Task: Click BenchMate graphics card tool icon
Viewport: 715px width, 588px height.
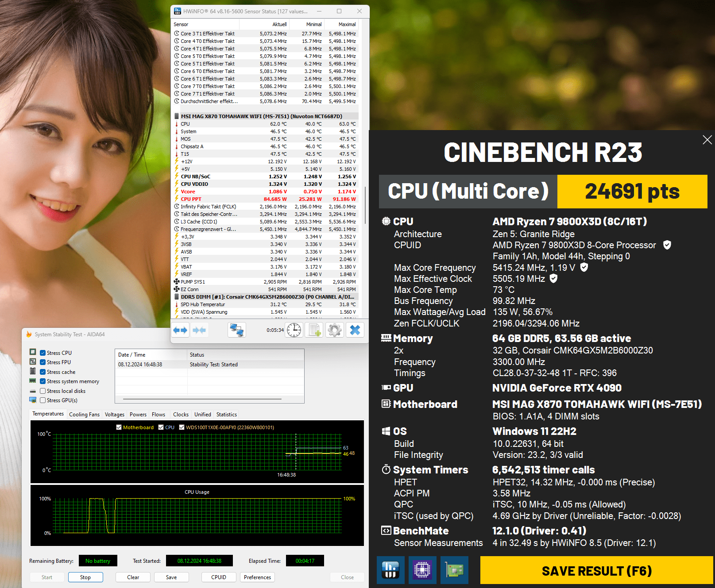Action: [455, 570]
